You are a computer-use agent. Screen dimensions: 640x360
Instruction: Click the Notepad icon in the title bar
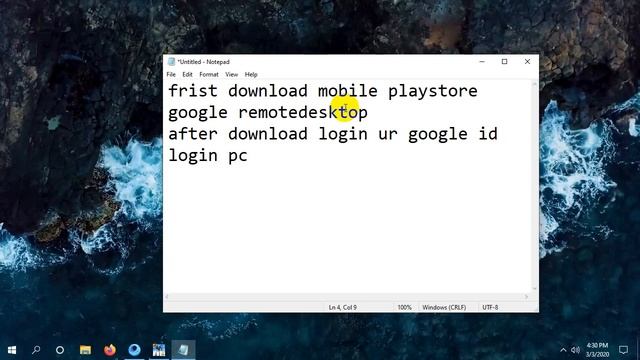[171, 62]
